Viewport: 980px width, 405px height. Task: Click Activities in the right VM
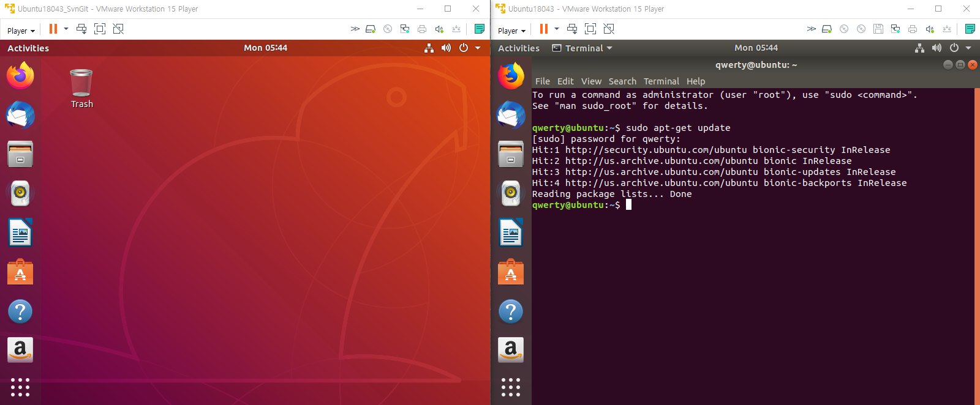[x=519, y=48]
